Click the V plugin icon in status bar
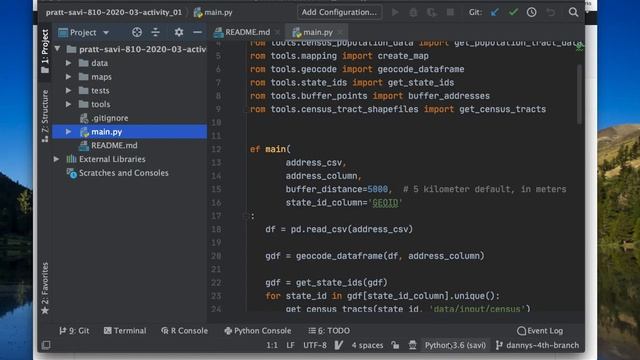The image size is (640, 360). click(338, 345)
